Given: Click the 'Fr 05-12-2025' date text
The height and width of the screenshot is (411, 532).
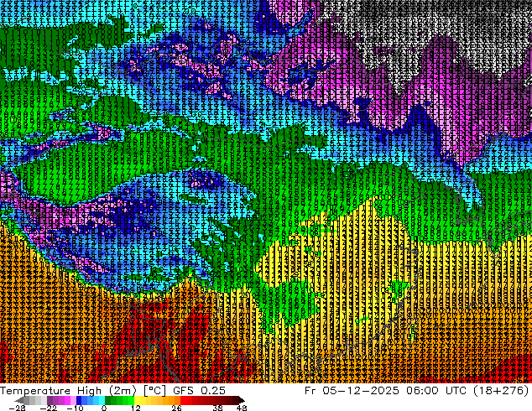Looking at the screenshot, I should coord(352,391).
